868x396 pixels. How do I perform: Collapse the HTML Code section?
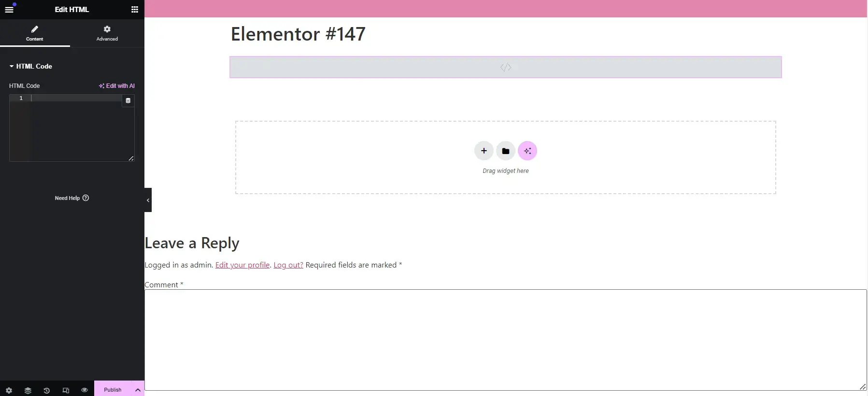pos(30,66)
